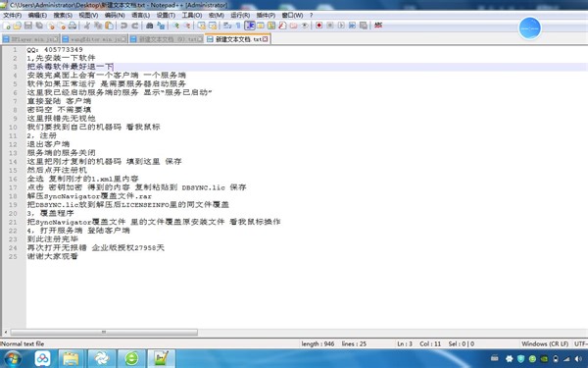Toggle file monitoring eye icon
This screenshot has width=588, height=368.
click(x=305, y=26)
